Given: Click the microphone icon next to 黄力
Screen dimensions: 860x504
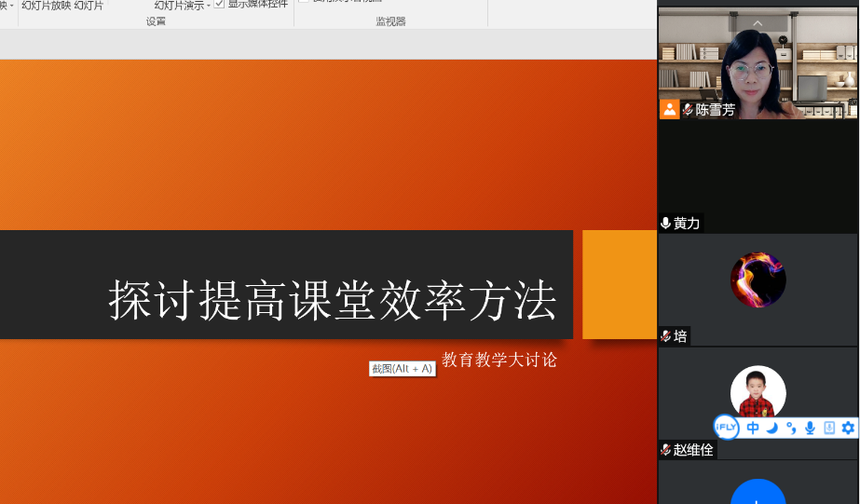Looking at the screenshot, I should 666,224.
